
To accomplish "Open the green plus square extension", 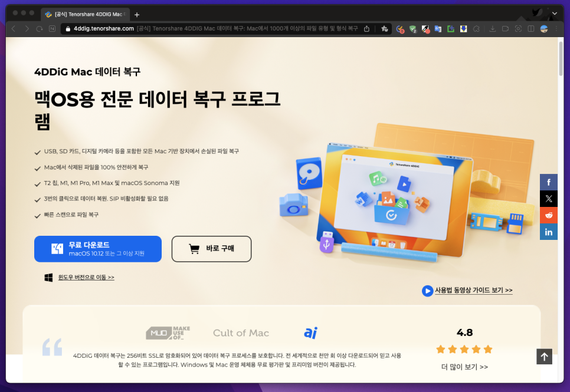I will pyautogui.click(x=451, y=29).
